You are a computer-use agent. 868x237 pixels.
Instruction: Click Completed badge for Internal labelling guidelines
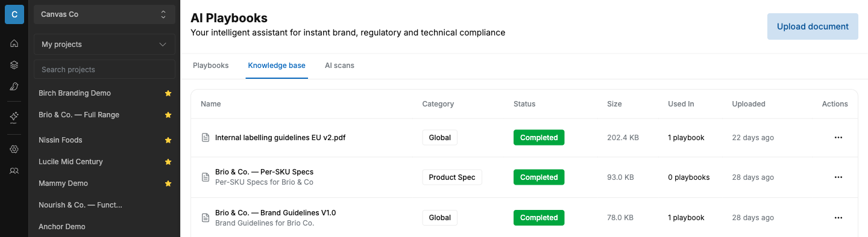pos(539,138)
